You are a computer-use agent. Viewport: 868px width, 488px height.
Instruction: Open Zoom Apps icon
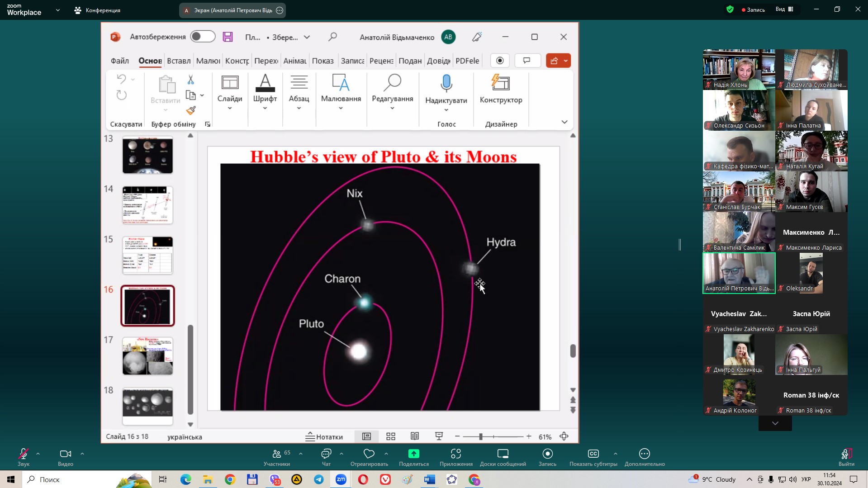456,453
